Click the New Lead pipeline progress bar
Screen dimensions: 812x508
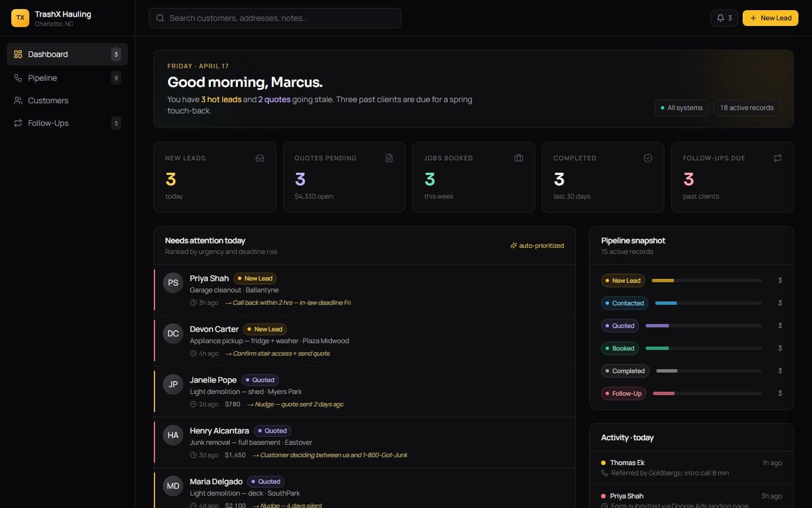[707, 281]
